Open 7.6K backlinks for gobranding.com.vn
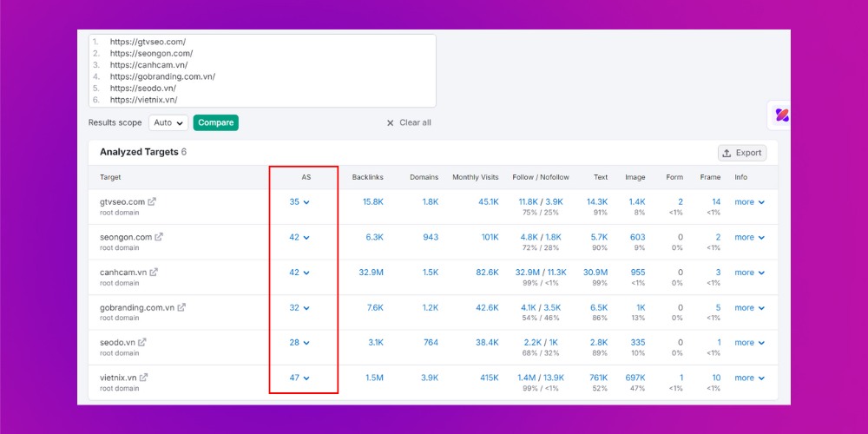Image resolution: width=868 pixels, height=434 pixels. [x=375, y=308]
